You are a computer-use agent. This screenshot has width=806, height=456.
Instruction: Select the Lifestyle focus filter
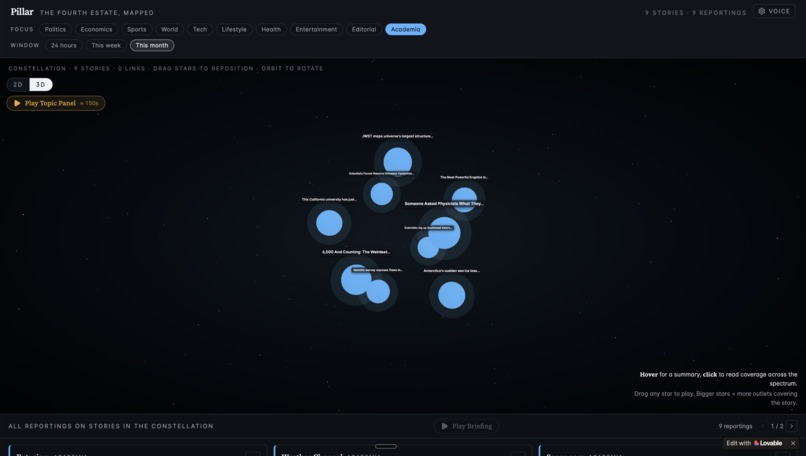234,29
